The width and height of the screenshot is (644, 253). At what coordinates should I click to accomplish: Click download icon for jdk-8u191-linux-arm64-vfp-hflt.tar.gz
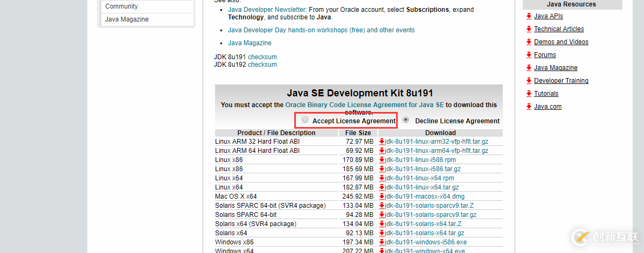coord(382,151)
